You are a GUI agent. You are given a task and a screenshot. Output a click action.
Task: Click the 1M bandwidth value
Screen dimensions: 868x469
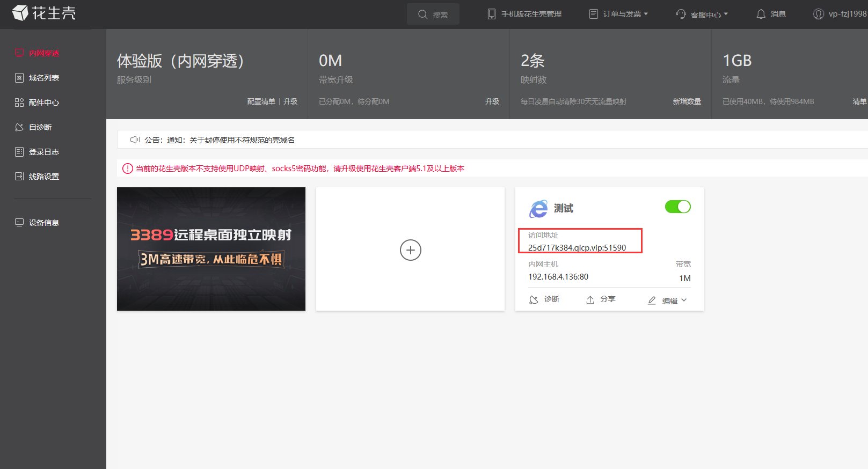point(685,278)
